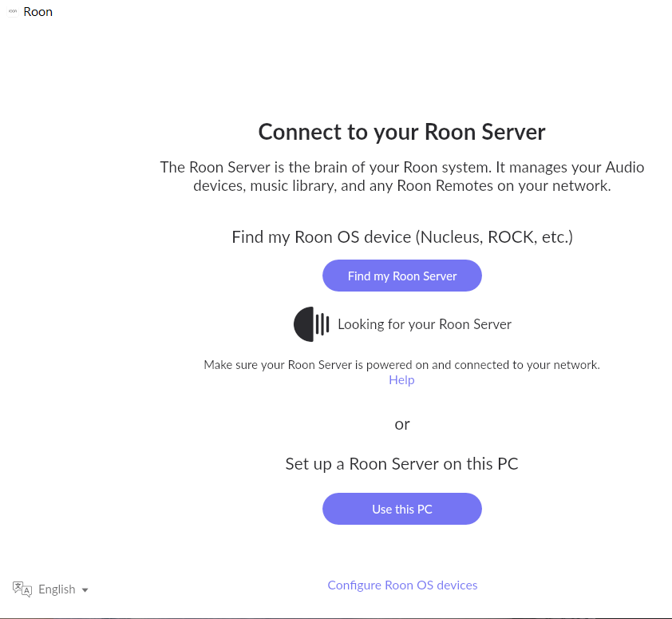Viewport: 672px width, 619px height.
Task: Click the Roon searching spinner icon
Action: 311,324
